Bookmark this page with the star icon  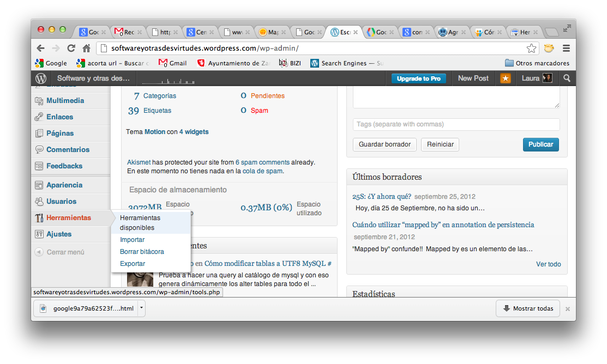pos(531,48)
